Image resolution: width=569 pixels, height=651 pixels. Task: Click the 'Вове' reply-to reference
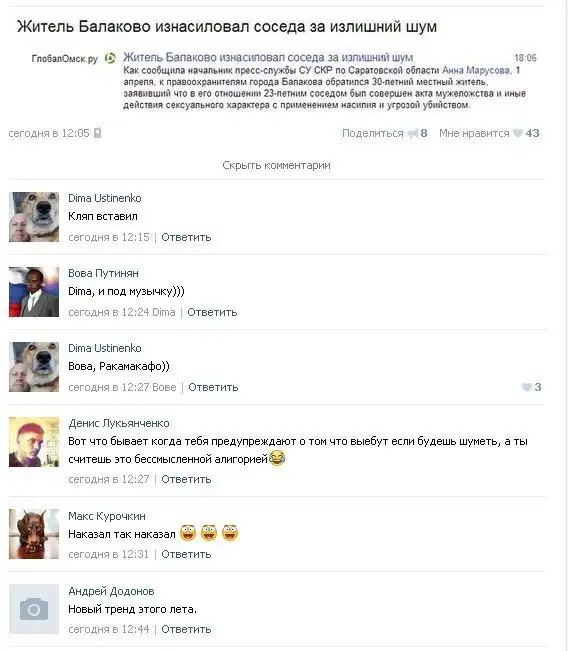164,387
